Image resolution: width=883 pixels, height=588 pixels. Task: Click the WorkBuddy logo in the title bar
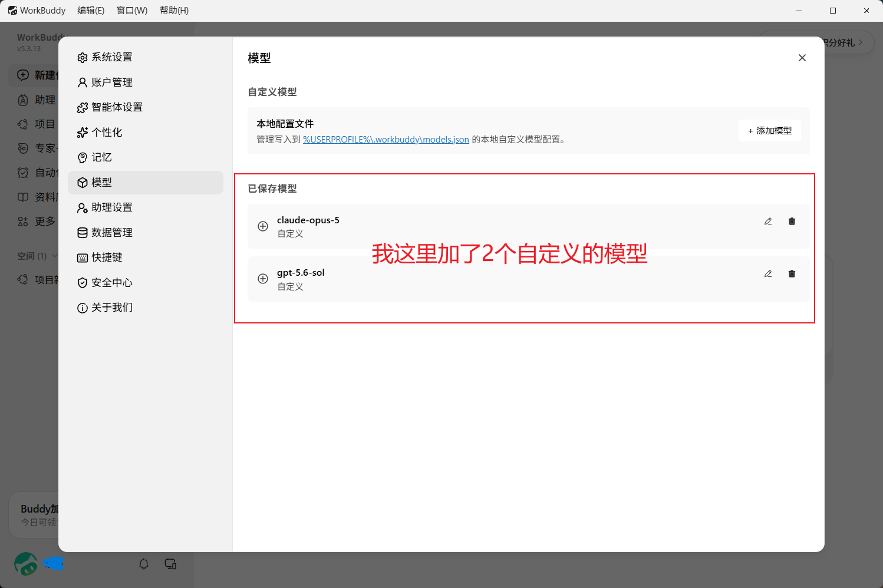click(12, 11)
